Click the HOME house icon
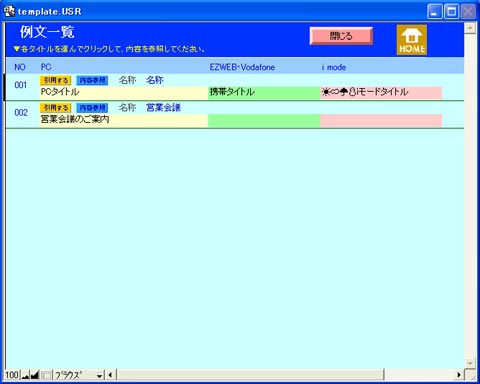Screen dimensions: 480x384 (412, 40)
